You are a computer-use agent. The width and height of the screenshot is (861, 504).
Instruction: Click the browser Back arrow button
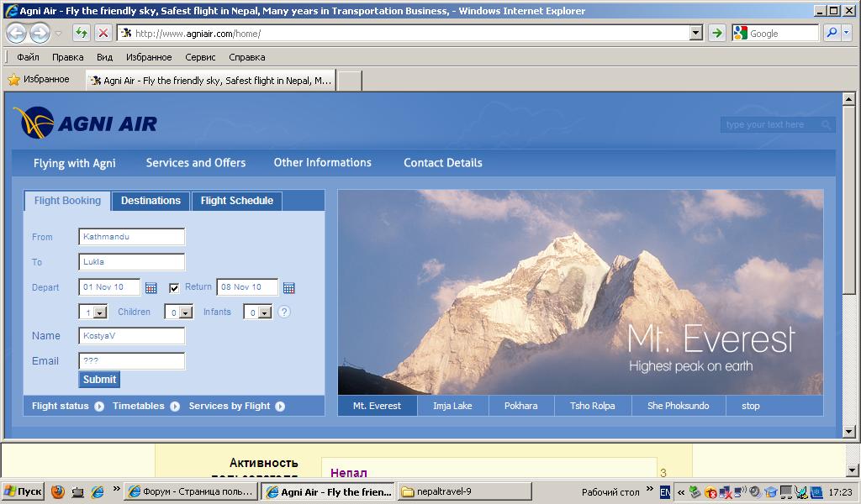tap(17, 34)
